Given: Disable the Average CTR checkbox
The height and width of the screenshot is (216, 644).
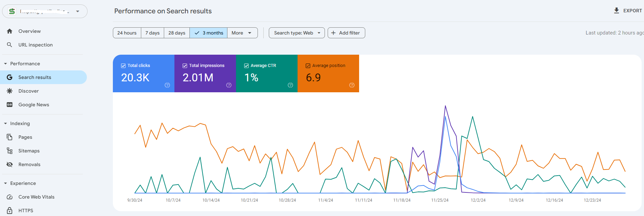Looking at the screenshot, I should pos(247,66).
